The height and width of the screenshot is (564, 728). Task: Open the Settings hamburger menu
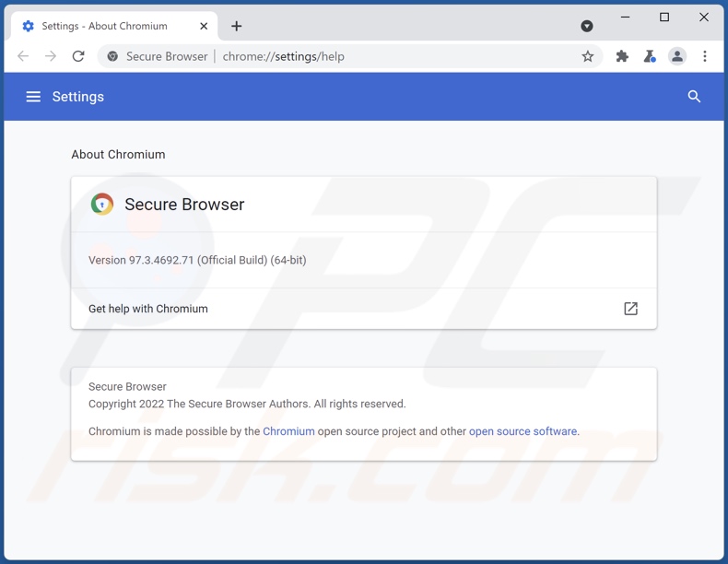[33, 97]
